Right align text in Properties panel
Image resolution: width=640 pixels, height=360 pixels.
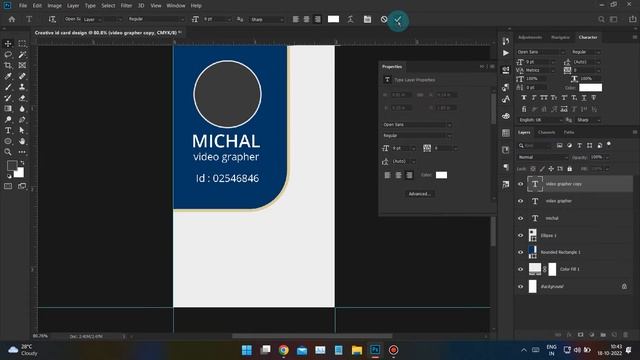click(x=409, y=175)
